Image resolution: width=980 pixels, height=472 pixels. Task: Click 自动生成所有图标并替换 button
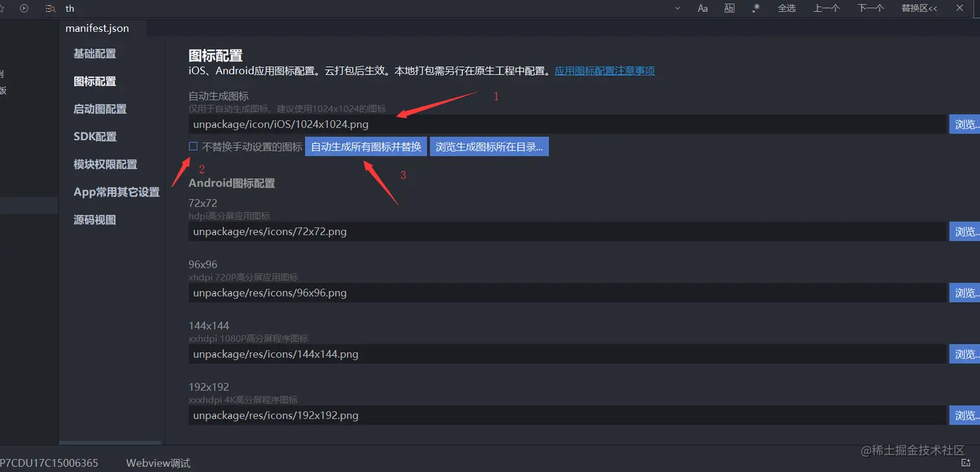coord(366,147)
